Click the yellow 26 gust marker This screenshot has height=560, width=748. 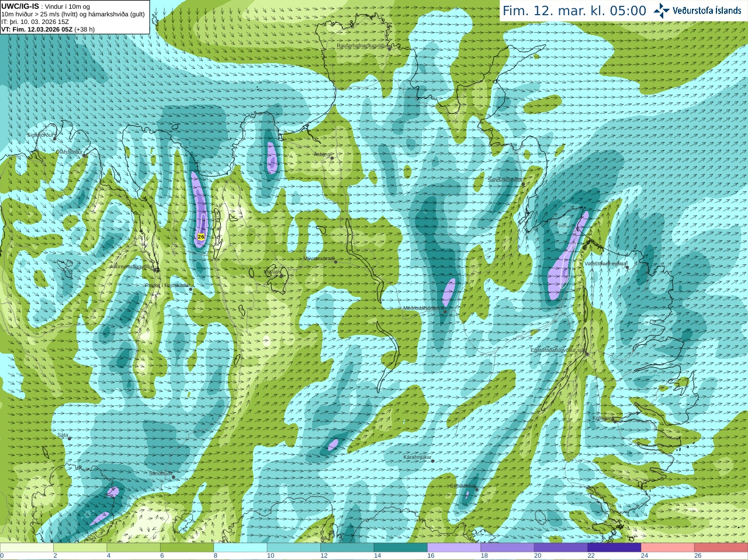pos(201,237)
